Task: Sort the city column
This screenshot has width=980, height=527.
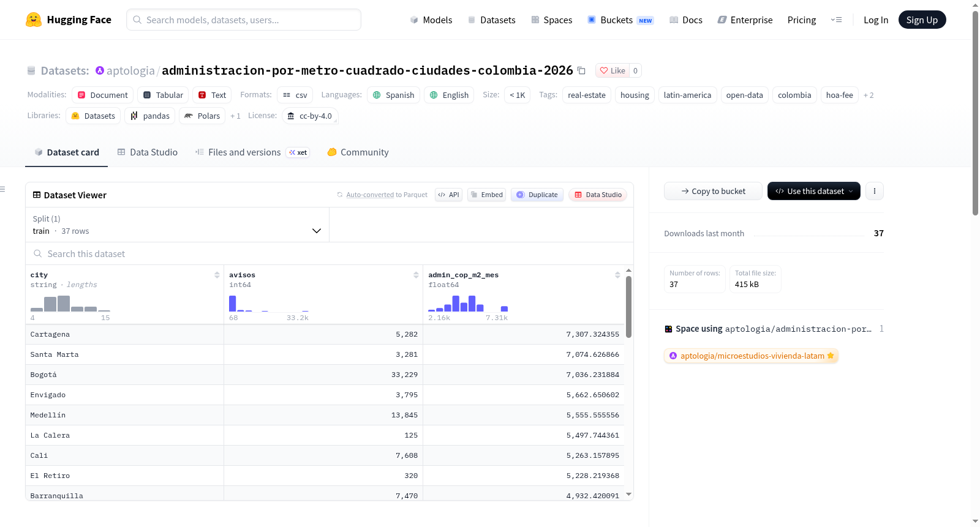Action: pyautogui.click(x=217, y=275)
